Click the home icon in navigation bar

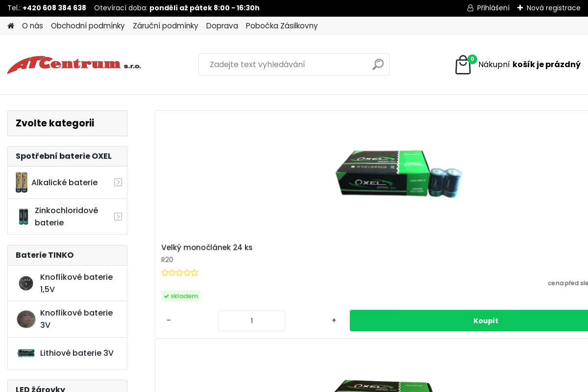[x=11, y=26]
